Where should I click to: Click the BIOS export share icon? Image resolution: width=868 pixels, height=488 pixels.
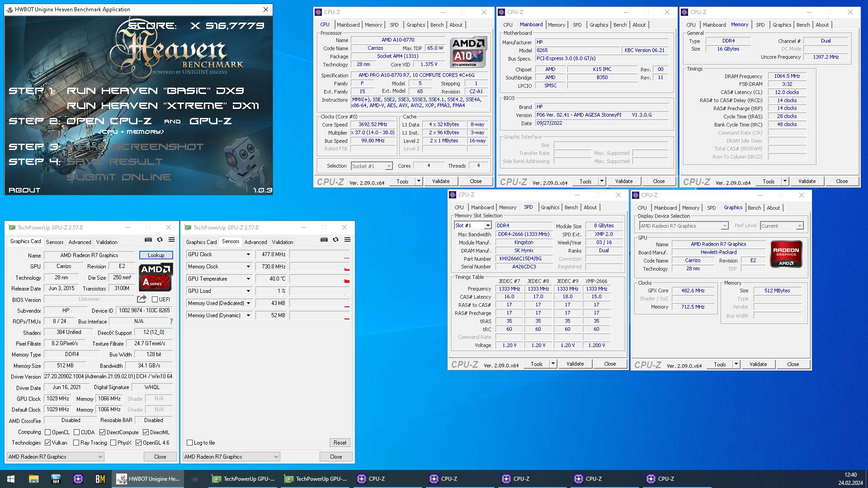[142, 299]
